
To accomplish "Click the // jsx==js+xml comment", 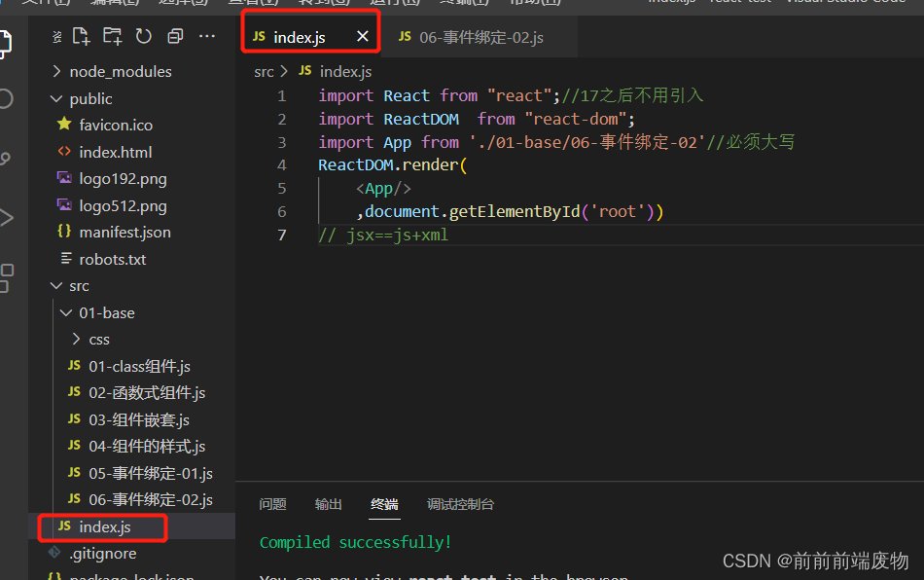I will coord(383,236).
